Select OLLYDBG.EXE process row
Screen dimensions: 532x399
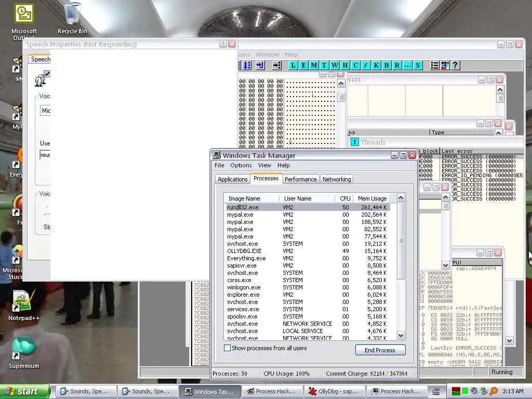tap(308, 251)
